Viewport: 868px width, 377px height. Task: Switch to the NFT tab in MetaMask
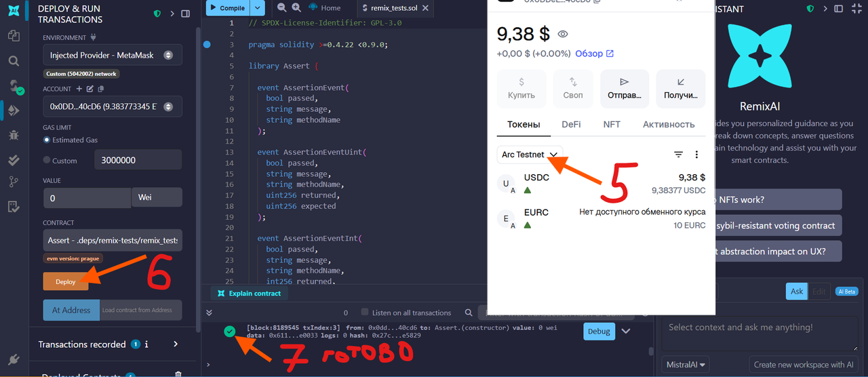click(x=612, y=125)
